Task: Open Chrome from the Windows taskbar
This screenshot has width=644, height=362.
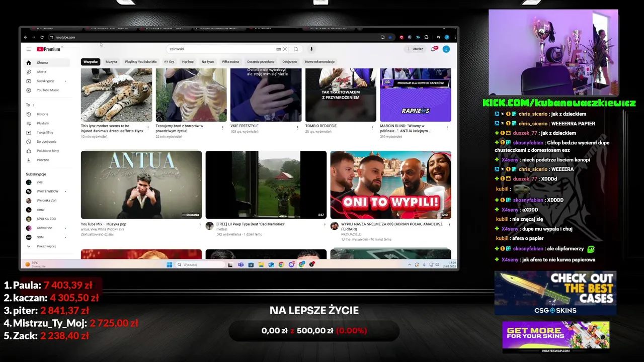Action: click(x=281, y=264)
